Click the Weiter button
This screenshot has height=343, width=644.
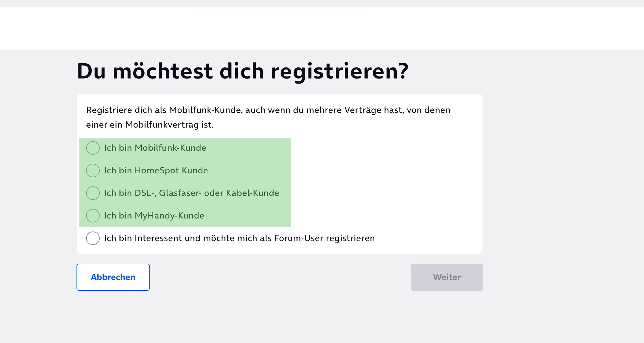pyautogui.click(x=447, y=277)
